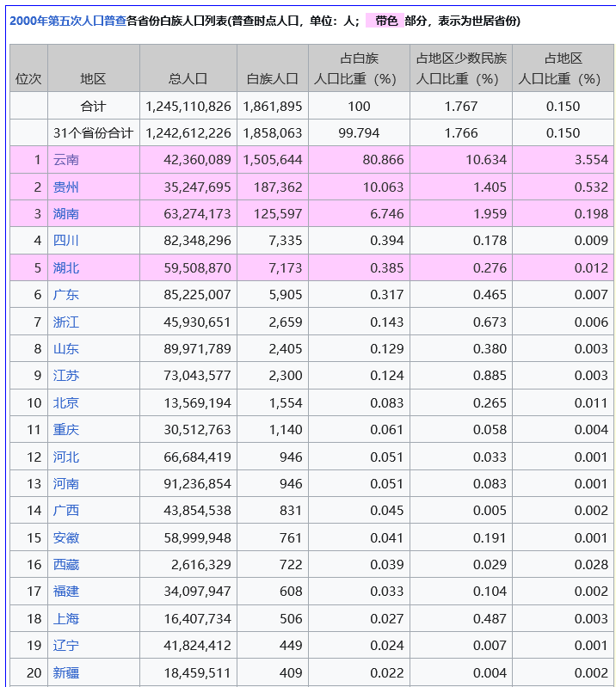Click Zhejiang's Bai population 2,659

(286, 322)
